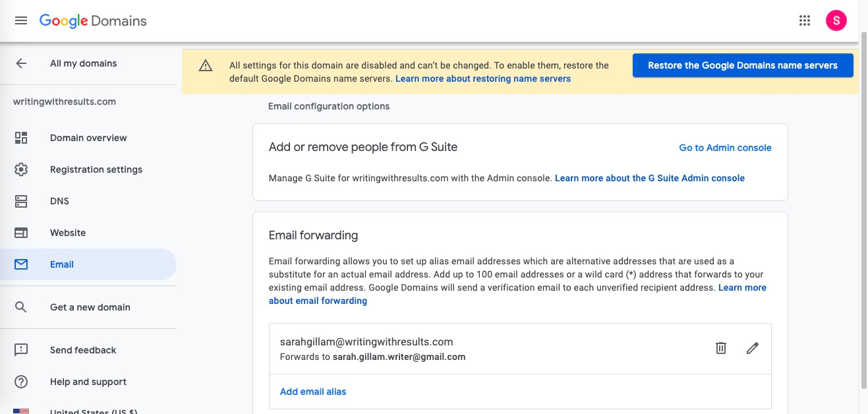This screenshot has height=414, width=868.
Task: Click the account avatar 'S'
Action: tap(836, 20)
